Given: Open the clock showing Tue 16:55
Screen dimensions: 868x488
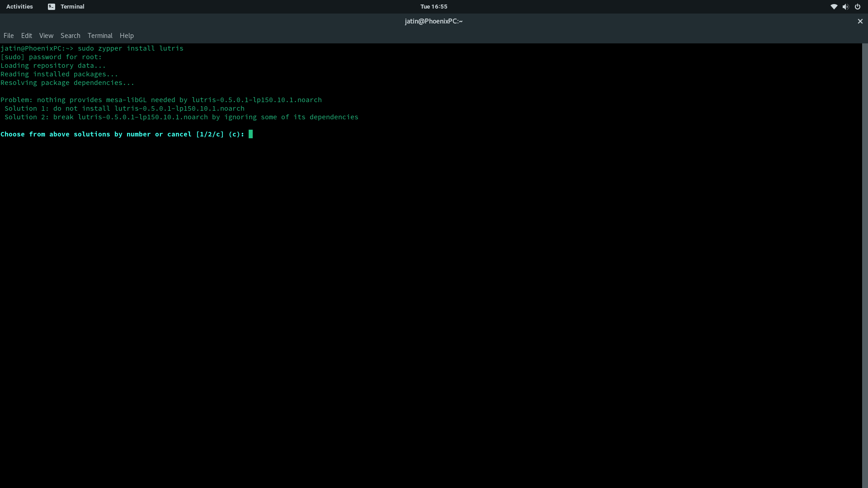Looking at the screenshot, I should click(434, 6).
